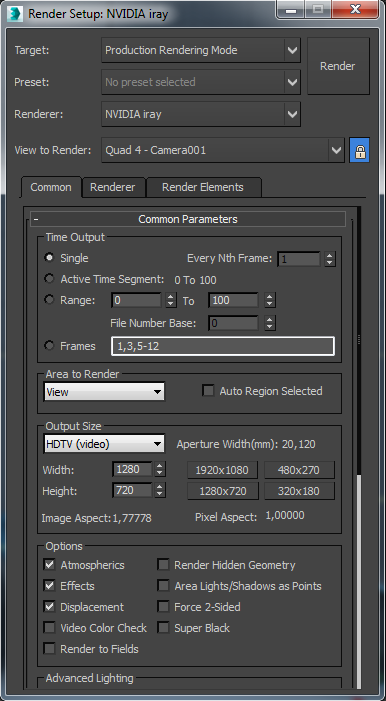The height and width of the screenshot is (701, 386).
Task: Click the Range start spinner arrows
Action: (x=171, y=300)
